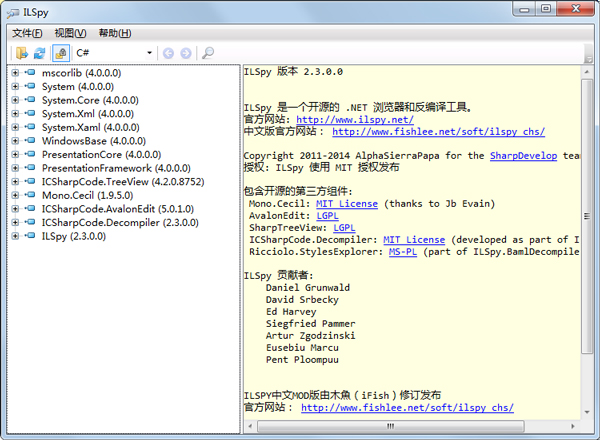This screenshot has width=600, height=440.
Task: Open the 文件(F) menu
Action: pyautogui.click(x=27, y=33)
